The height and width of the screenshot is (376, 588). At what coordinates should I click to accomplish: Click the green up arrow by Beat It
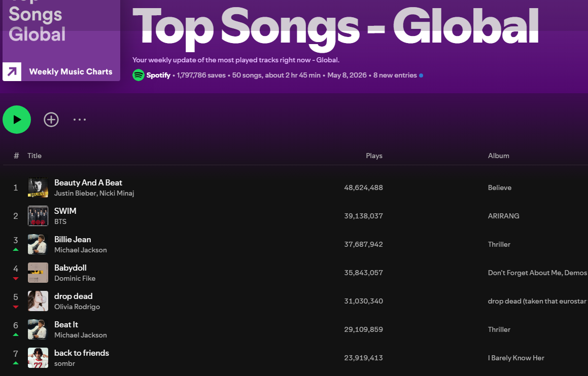(16, 335)
